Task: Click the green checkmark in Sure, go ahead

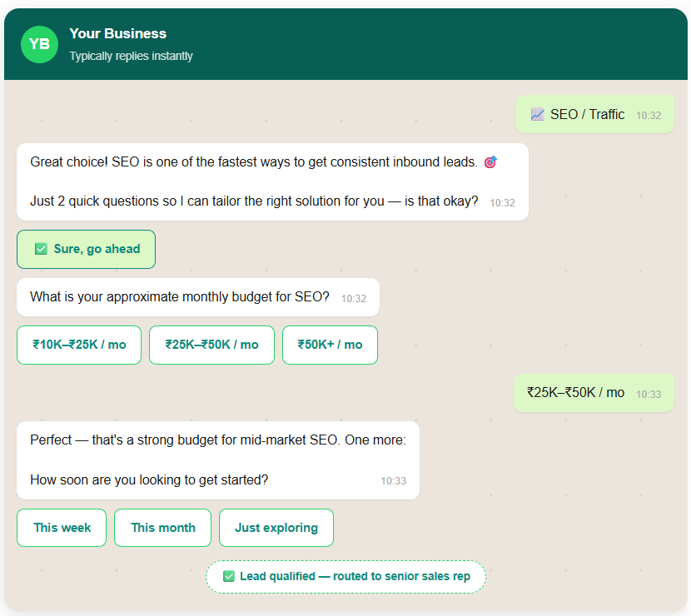Action: point(41,249)
